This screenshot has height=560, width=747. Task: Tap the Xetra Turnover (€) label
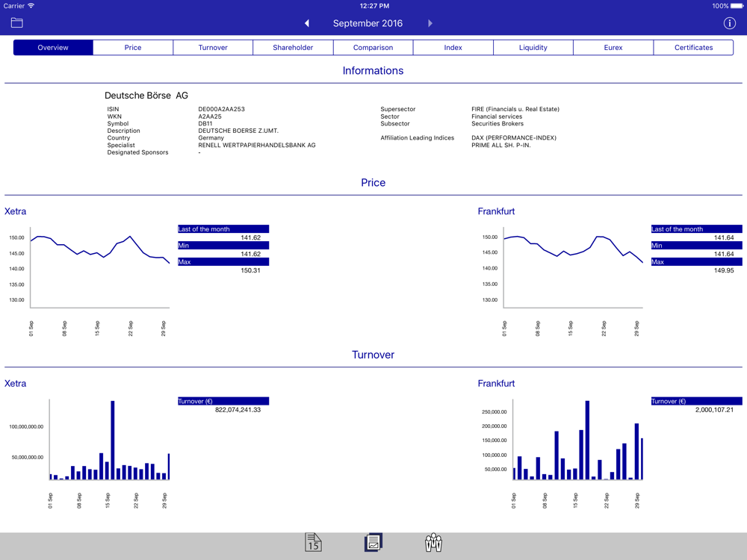(x=223, y=402)
